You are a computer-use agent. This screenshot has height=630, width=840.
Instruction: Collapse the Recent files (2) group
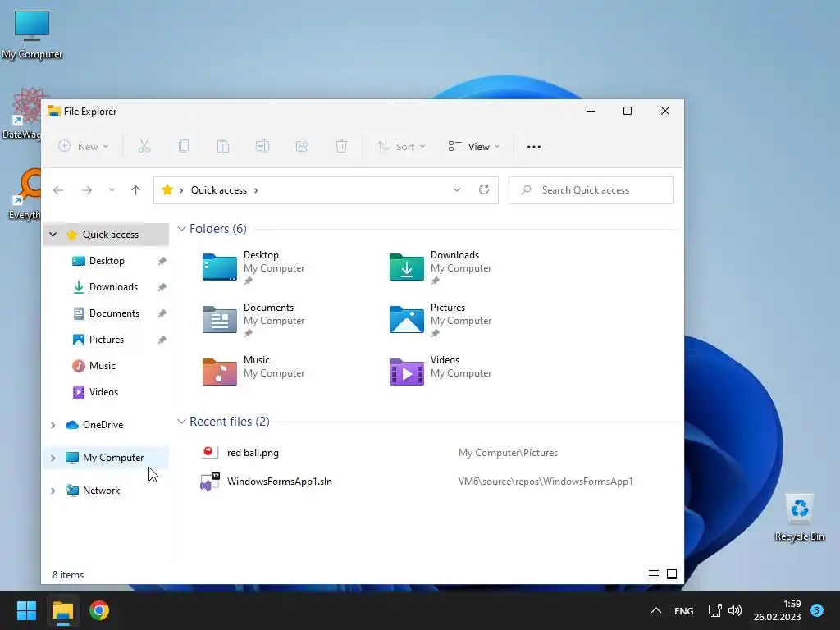[181, 422]
